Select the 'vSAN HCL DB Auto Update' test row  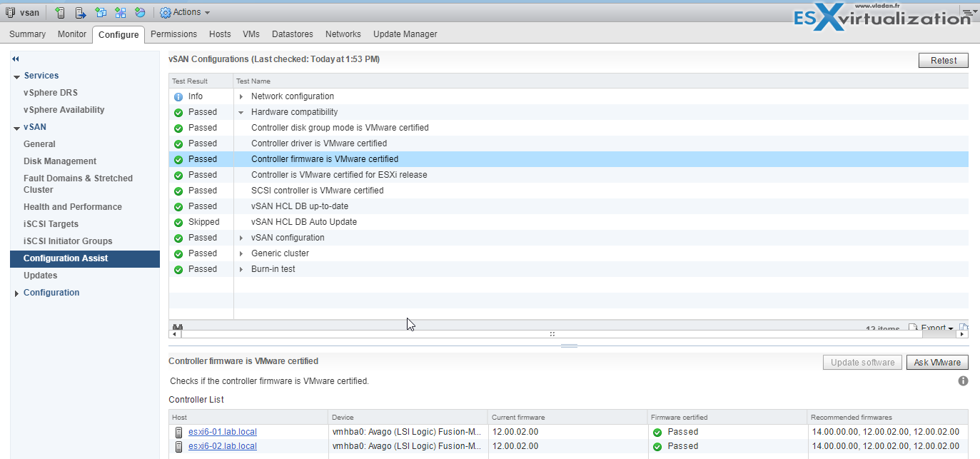pos(569,222)
